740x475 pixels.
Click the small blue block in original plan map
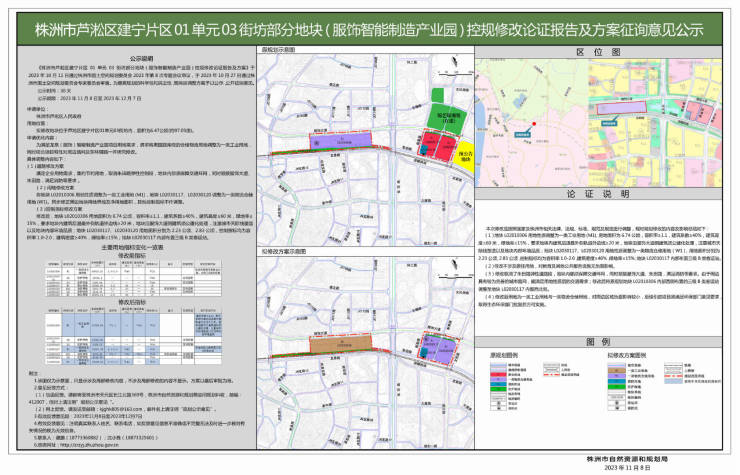pos(424,150)
